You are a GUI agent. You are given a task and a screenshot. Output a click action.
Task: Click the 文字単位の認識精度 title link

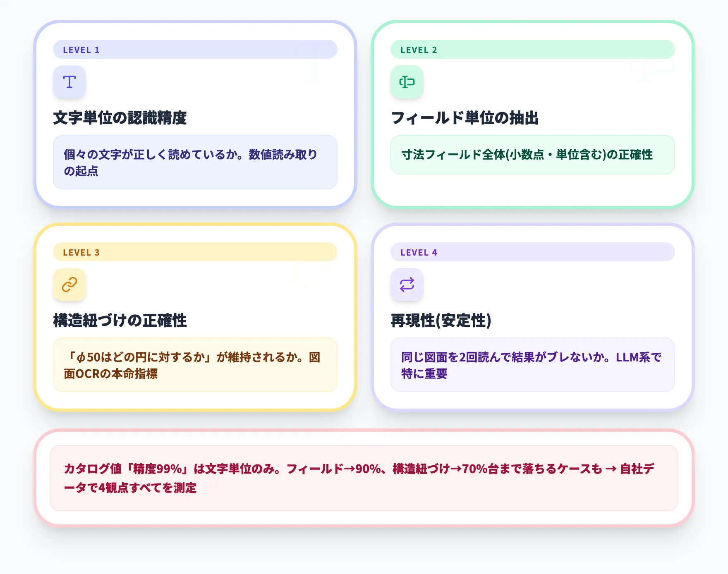[x=124, y=117]
